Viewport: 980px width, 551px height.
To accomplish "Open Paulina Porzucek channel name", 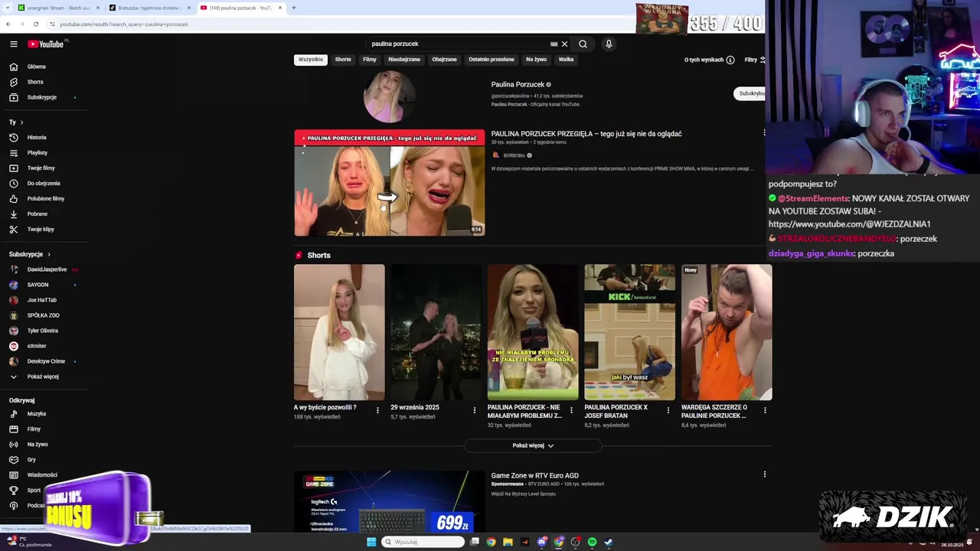I will [x=518, y=84].
